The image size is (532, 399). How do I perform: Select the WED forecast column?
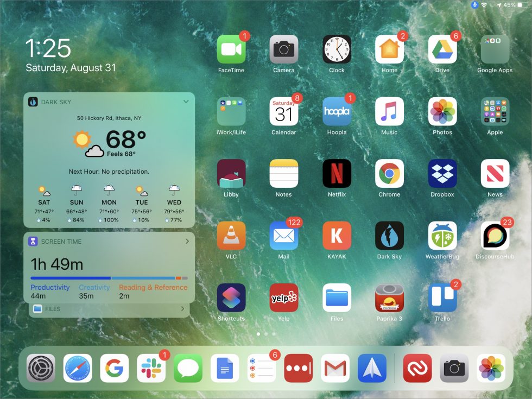click(174, 204)
